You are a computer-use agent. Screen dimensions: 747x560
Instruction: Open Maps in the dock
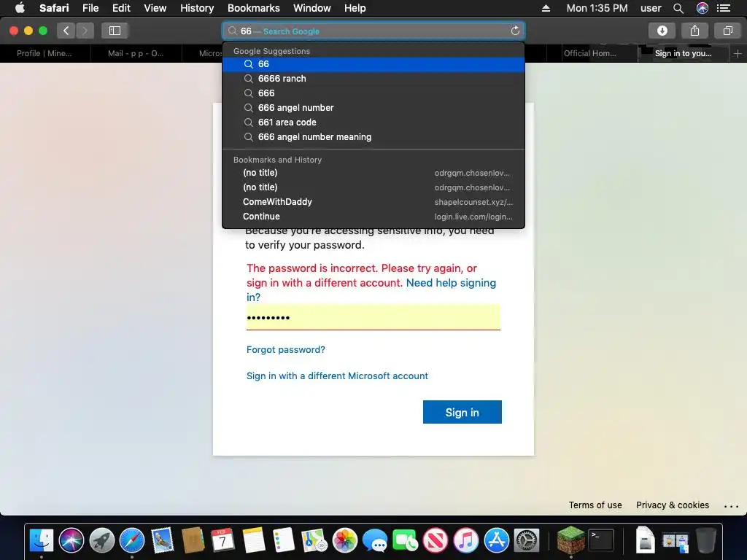[x=314, y=540]
